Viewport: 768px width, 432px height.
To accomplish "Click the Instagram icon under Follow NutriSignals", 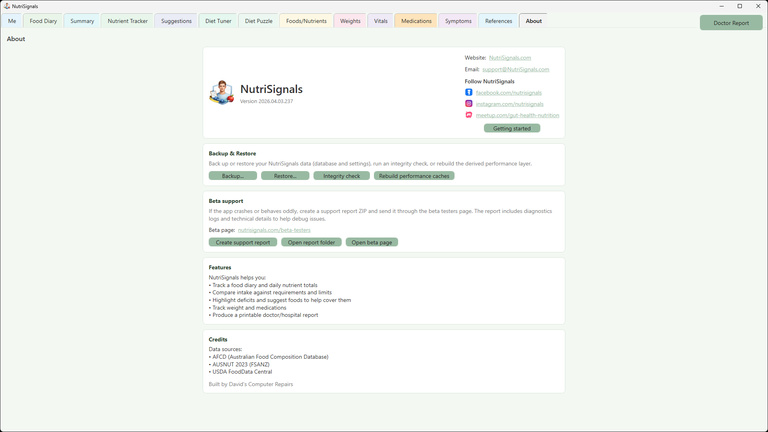I will (468, 104).
